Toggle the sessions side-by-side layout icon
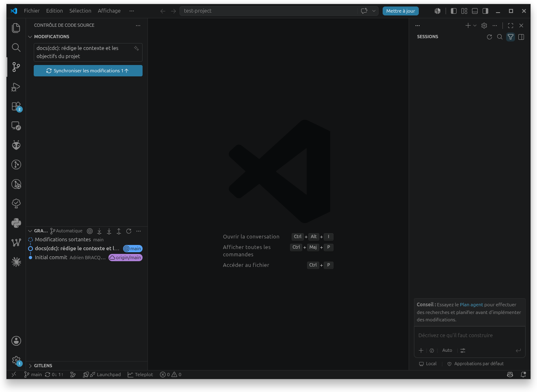Image resolution: width=537 pixels, height=392 pixels. click(x=521, y=37)
